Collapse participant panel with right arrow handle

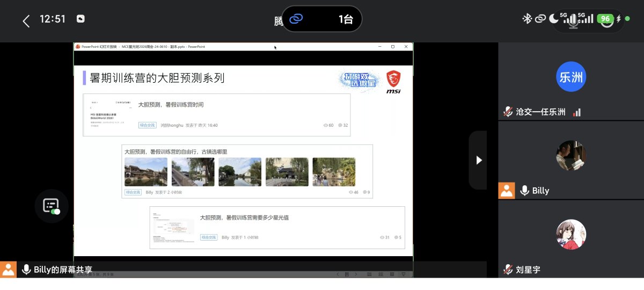pyautogui.click(x=479, y=160)
